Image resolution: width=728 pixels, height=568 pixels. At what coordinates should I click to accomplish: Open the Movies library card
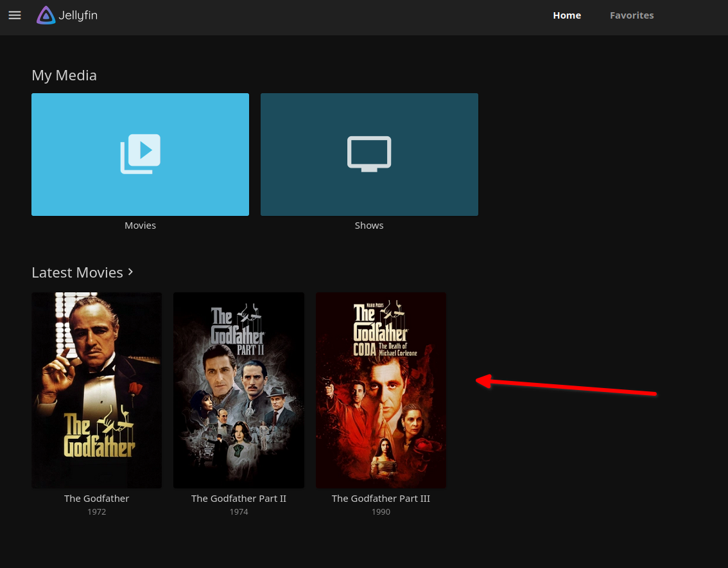pos(140,154)
